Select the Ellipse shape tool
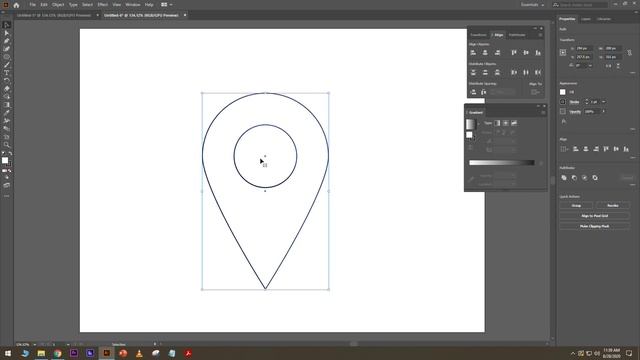 click(7, 57)
